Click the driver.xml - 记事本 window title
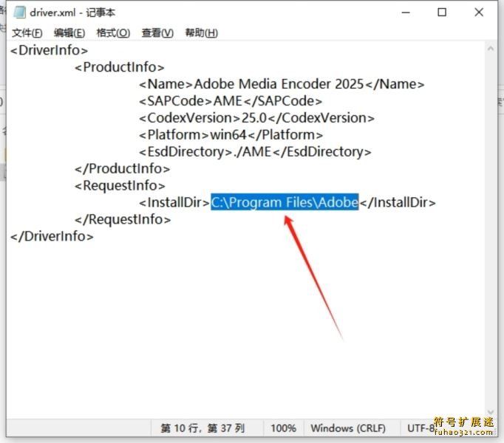This screenshot has width=504, height=443. point(72,13)
